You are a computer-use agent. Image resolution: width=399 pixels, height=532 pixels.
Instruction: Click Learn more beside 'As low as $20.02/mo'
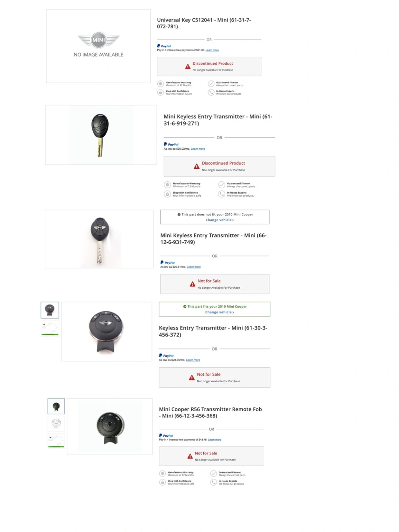[198, 149]
